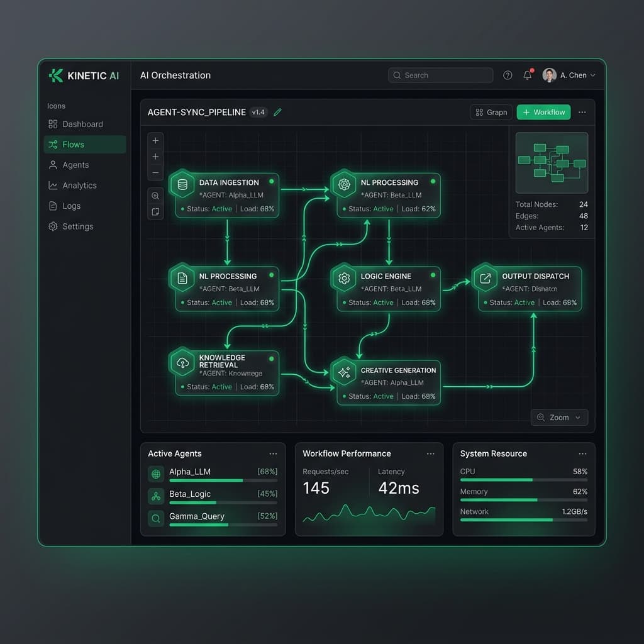Click the Requests/sec value 145
644x644 pixels.
coord(316,488)
